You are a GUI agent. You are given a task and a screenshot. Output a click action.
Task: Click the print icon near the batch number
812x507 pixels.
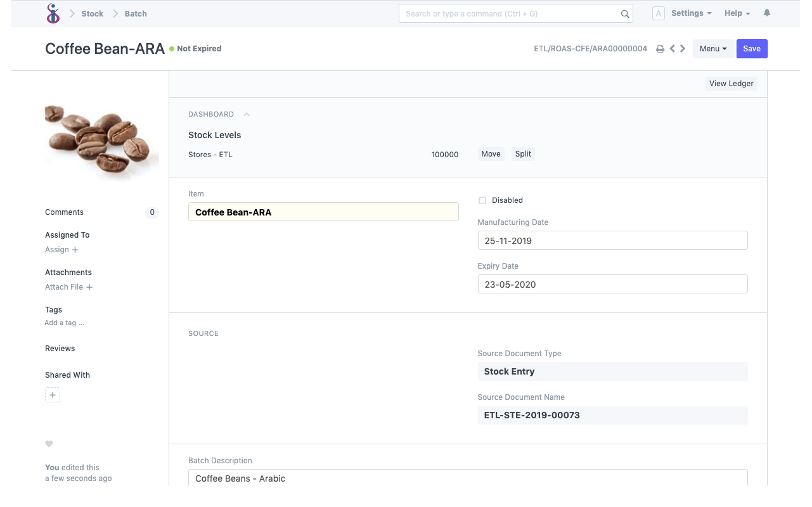point(660,48)
